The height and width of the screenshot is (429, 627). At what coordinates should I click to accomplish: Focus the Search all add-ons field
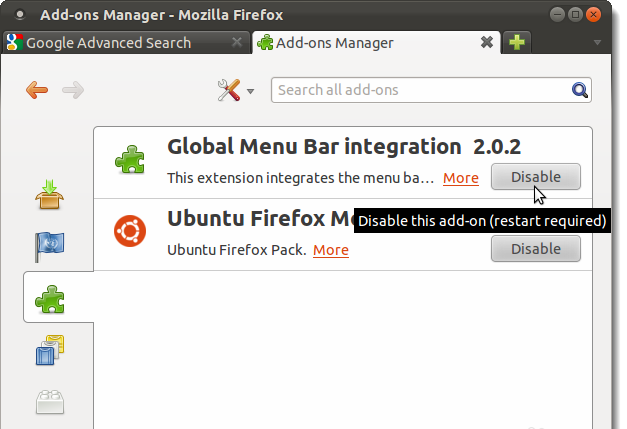(420, 90)
